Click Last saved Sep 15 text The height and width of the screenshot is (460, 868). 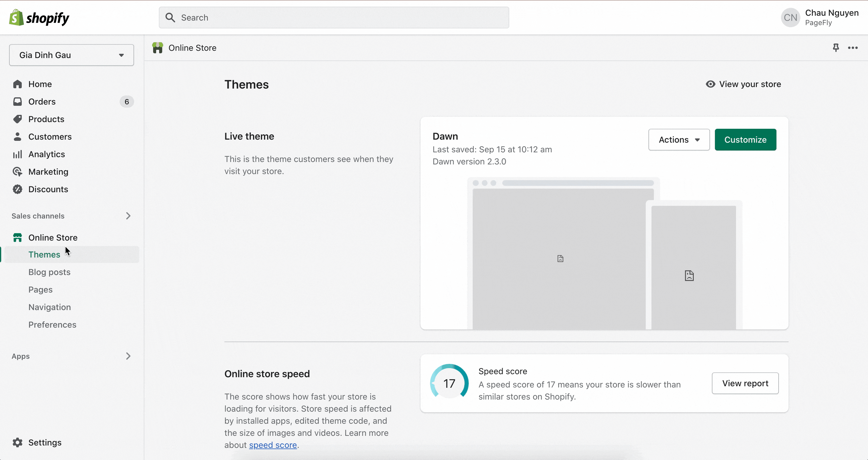tap(492, 149)
